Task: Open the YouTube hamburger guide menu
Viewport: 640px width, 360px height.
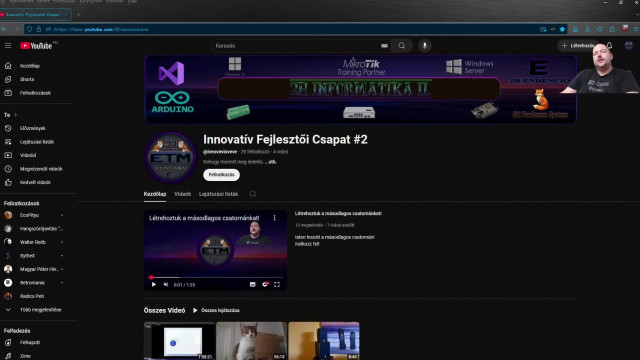Action: pyautogui.click(x=8, y=46)
